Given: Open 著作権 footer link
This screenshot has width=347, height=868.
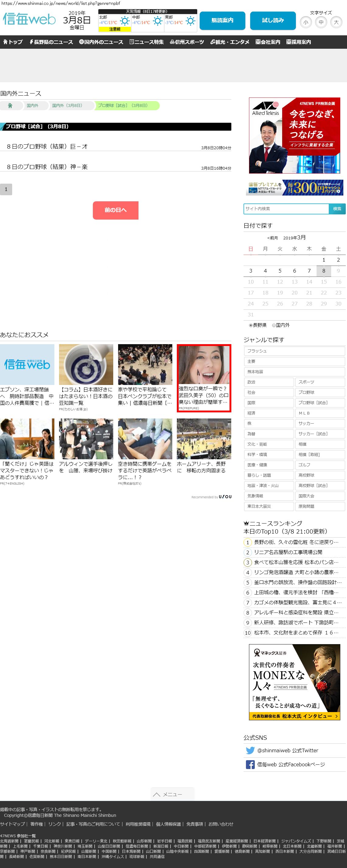Looking at the screenshot, I should click(x=37, y=824).
